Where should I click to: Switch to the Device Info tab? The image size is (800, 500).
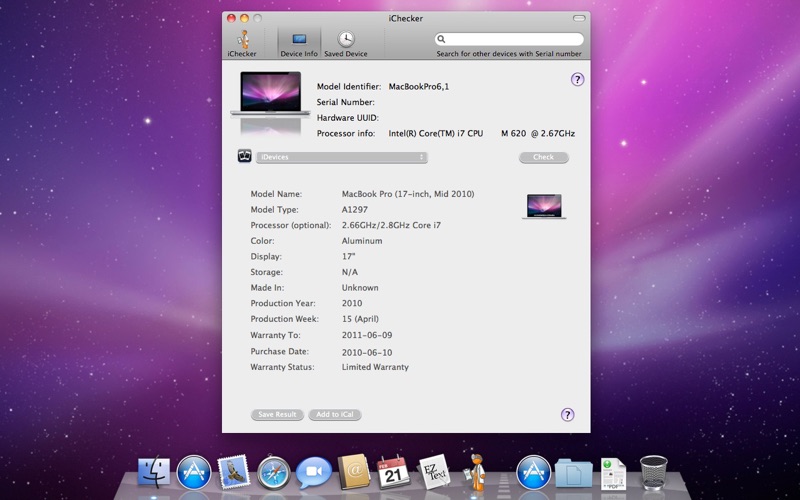pyautogui.click(x=299, y=43)
